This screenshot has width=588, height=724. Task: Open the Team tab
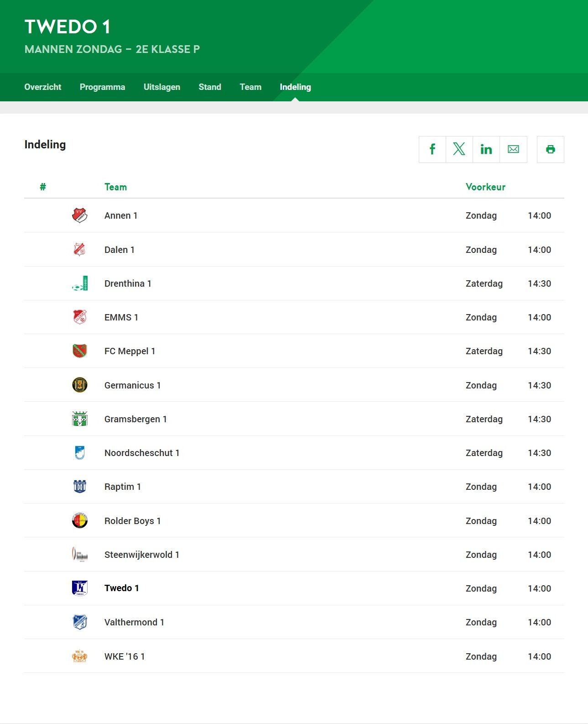(251, 87)
